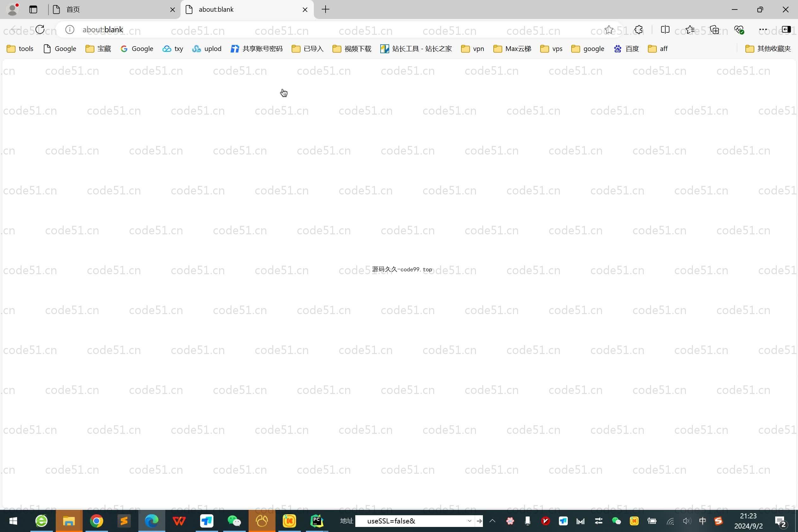Image resolution: width=798 pixels, height=532 pixels.
Task: Open Sublime Text from taskbar
Action: click(124, 521)
